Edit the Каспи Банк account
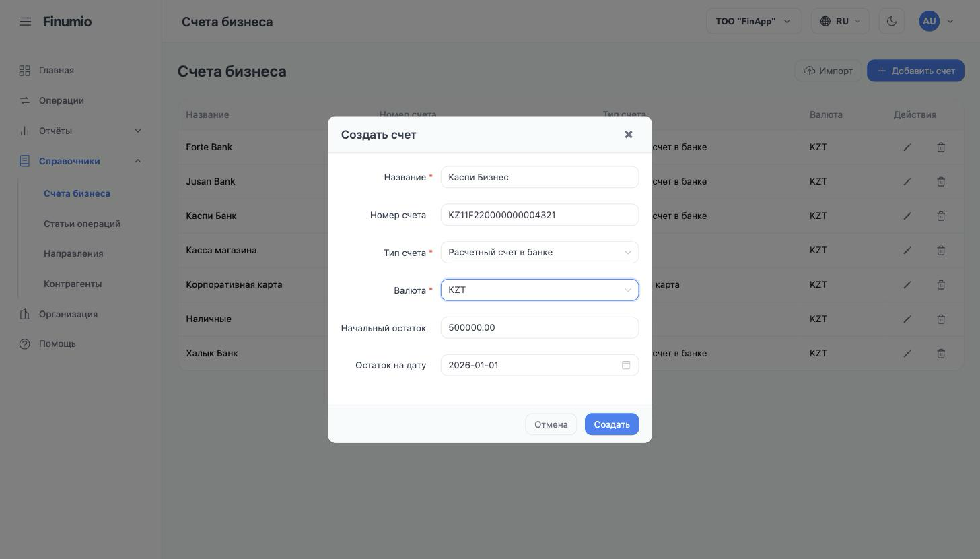Image resolution: width=980 pixels, height=559 pixels. pyautogui.click(x=907, y=216)
